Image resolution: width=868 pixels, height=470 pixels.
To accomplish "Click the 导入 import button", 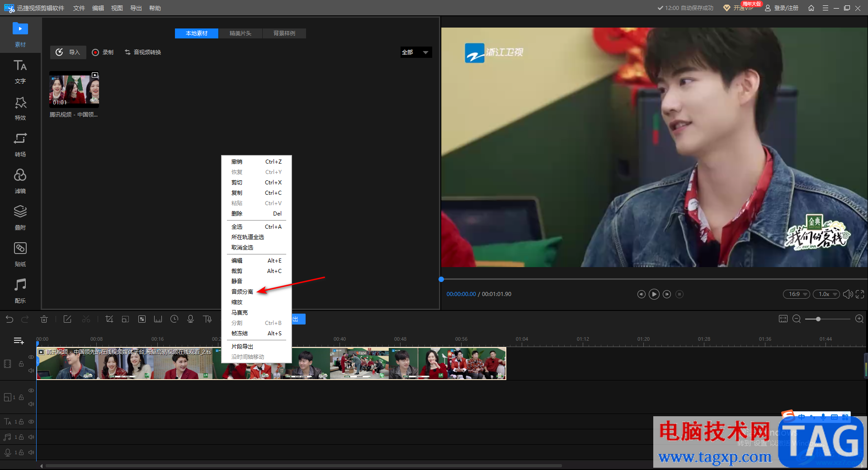I will point(68,52).
